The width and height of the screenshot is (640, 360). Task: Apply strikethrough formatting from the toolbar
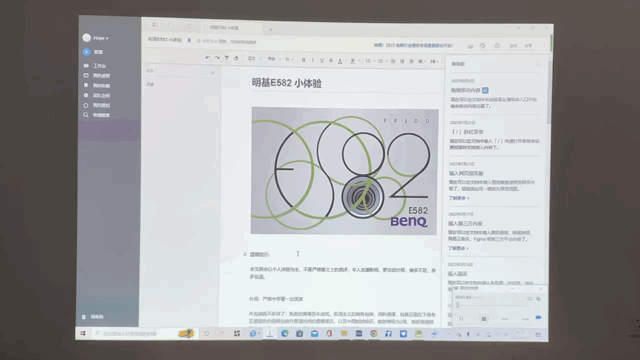331,61
